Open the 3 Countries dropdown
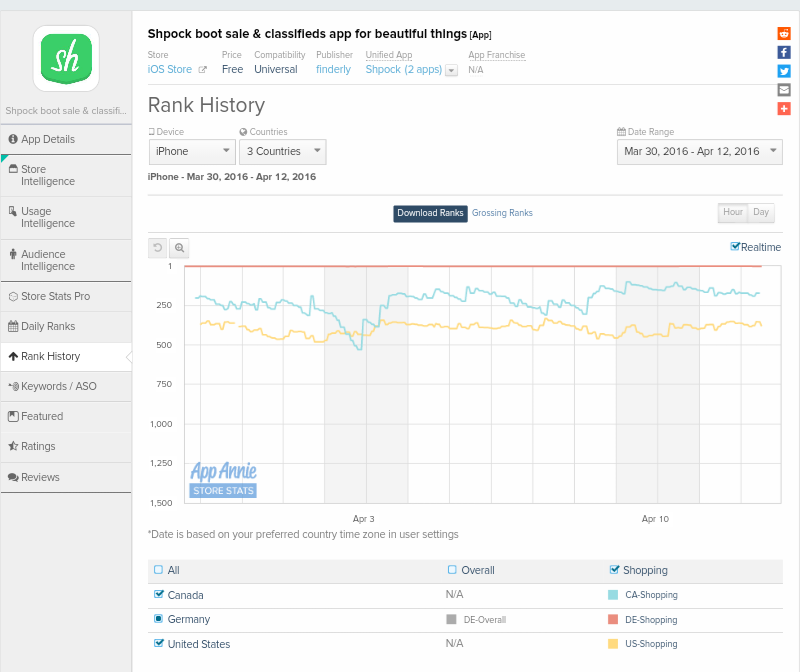 [283, 152]
